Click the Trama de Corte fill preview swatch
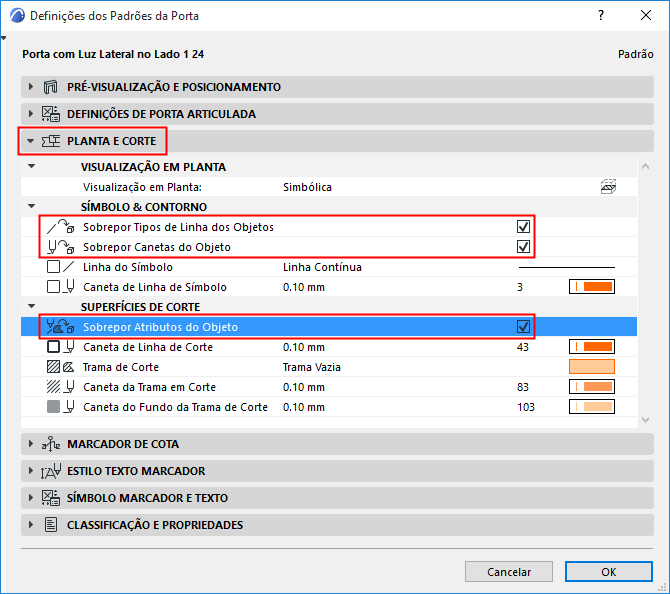The image size is (670, 594). (x=592, y=367)
